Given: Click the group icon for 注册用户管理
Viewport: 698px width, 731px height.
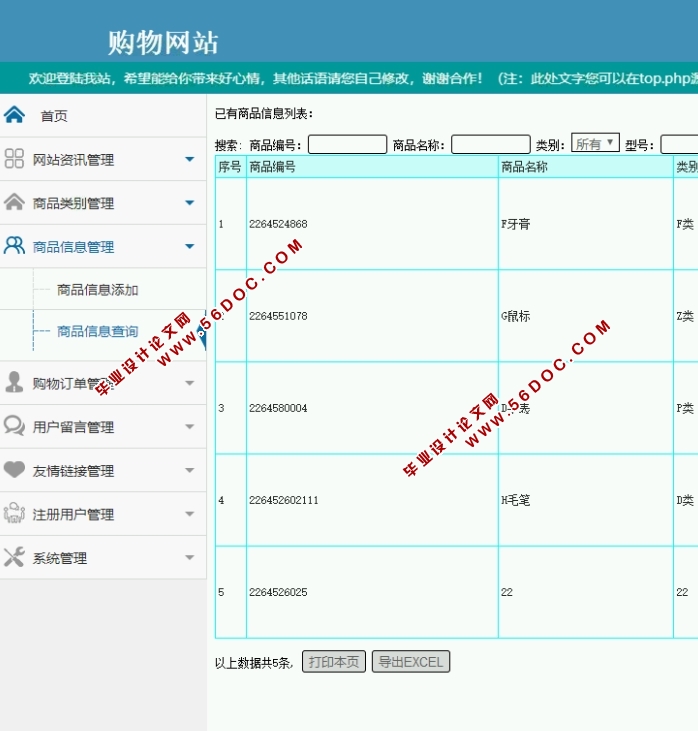Looking at the screenshot, I should point(14,514).
